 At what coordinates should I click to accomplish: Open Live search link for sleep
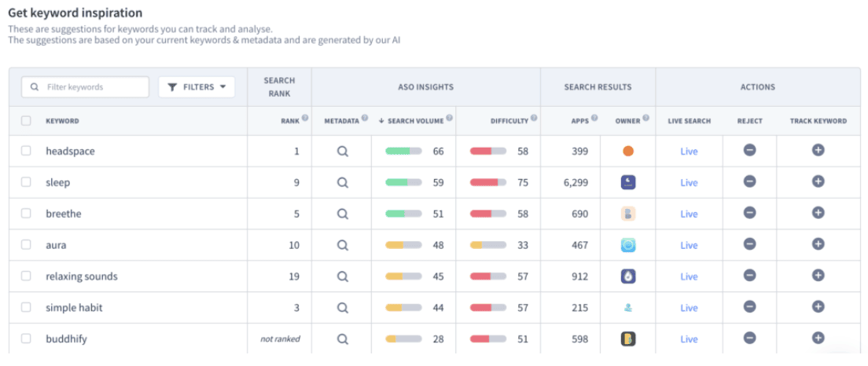[x=689, y=182]
